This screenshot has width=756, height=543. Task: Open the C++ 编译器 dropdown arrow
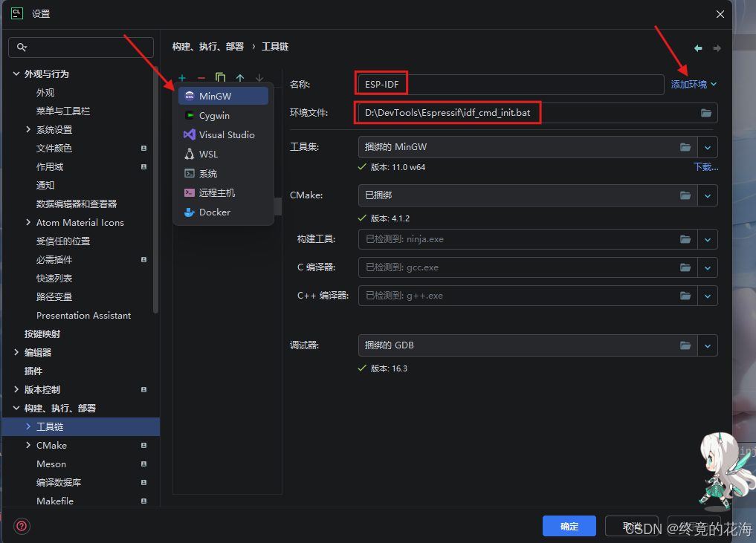[707, 296]
